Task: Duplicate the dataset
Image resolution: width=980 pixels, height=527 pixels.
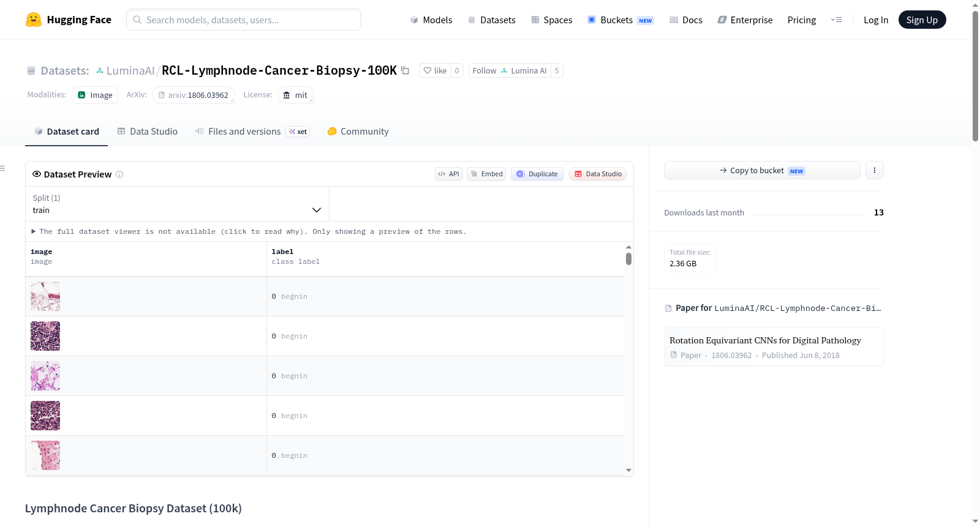Action: [x=537, y=174]
